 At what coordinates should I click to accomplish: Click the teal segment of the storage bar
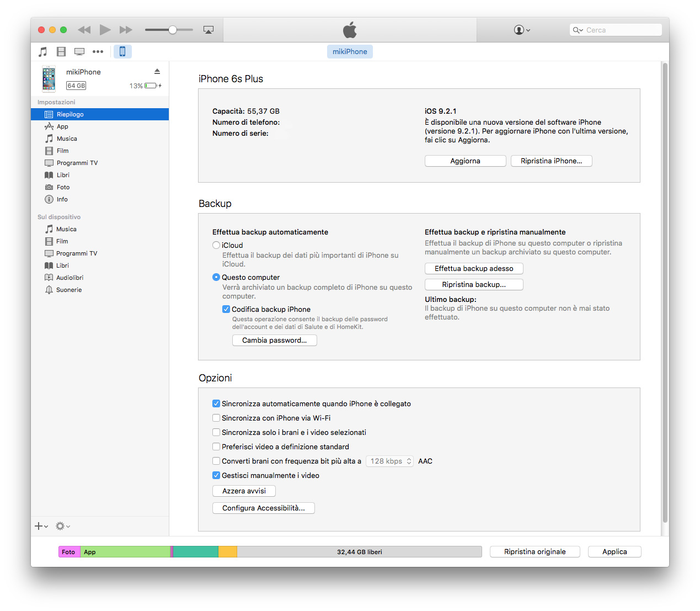point(196,551)
